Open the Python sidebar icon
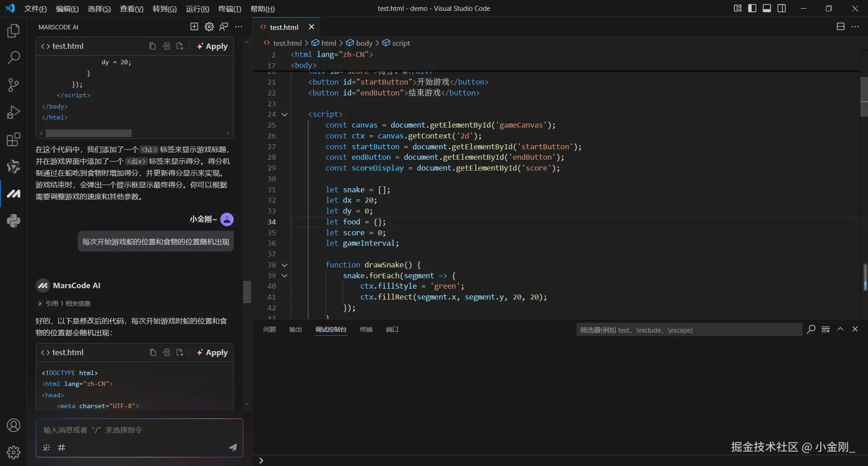Viewport: 868px width, 466px height. (x=14, y=221)
